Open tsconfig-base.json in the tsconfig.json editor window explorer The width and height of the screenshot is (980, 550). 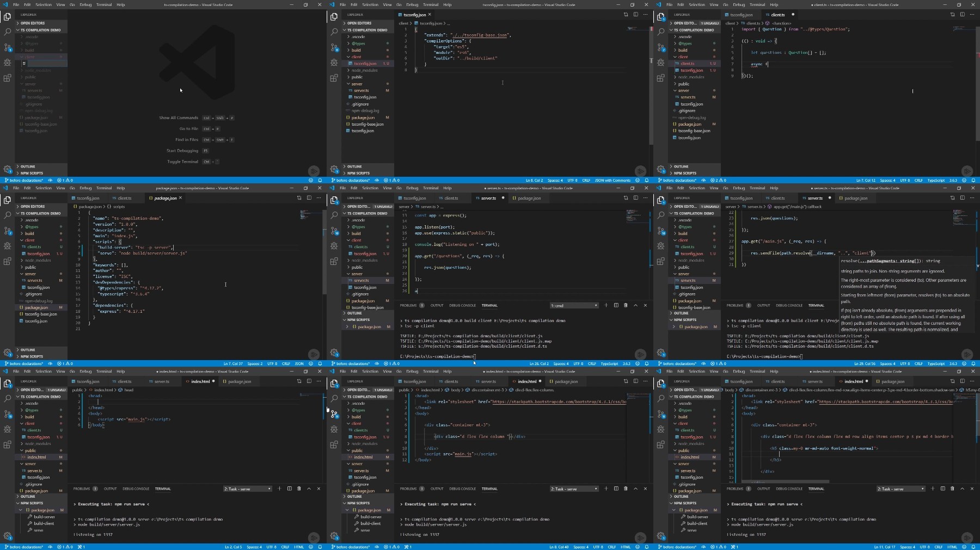pyautogui.click(x=367, y=124)
